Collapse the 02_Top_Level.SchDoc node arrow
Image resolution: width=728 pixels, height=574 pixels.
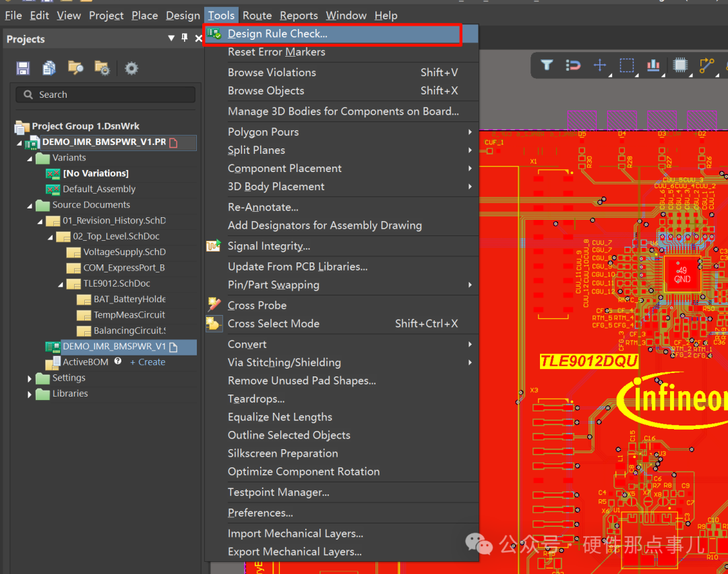coord(50,237)
